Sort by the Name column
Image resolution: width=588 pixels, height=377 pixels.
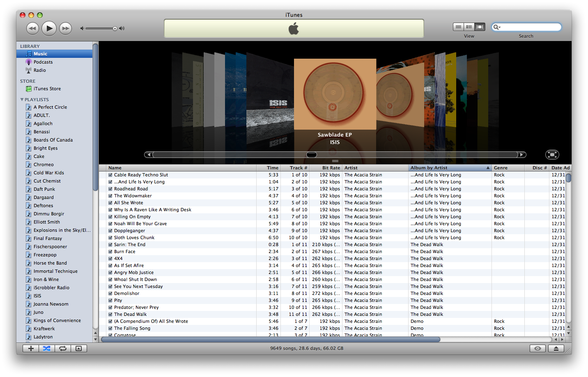[x=181, y=168]
